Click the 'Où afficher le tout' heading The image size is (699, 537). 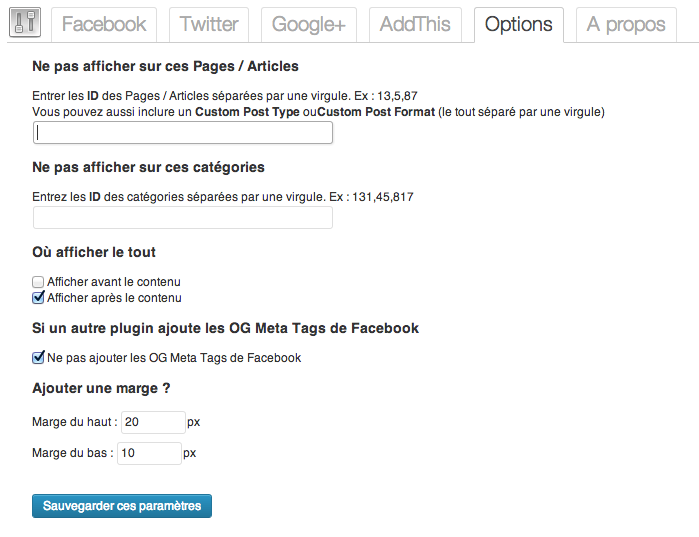pyautogui.click(x=94, y=252)
